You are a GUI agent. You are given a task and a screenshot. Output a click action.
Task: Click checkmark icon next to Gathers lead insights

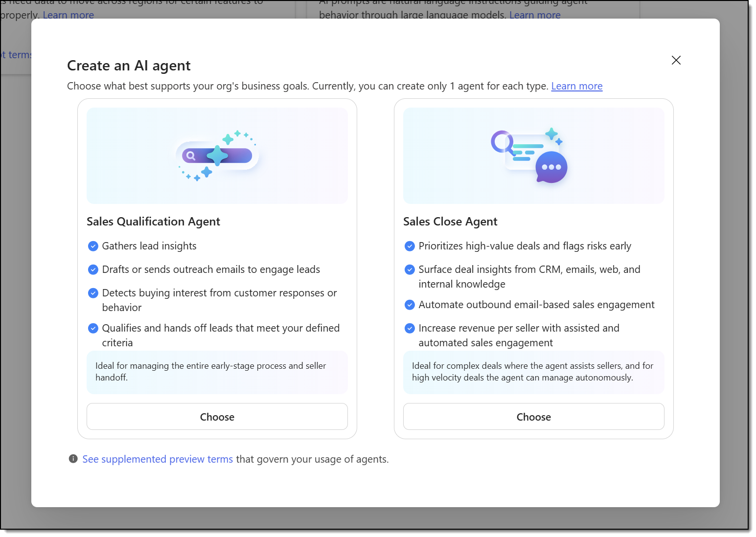(x=93, y=246)
